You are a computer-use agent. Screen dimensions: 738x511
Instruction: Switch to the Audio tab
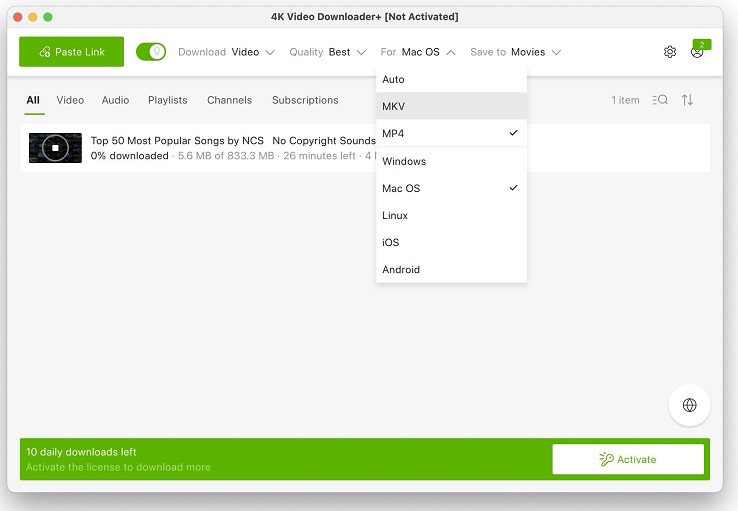click(x=115, y=100)
